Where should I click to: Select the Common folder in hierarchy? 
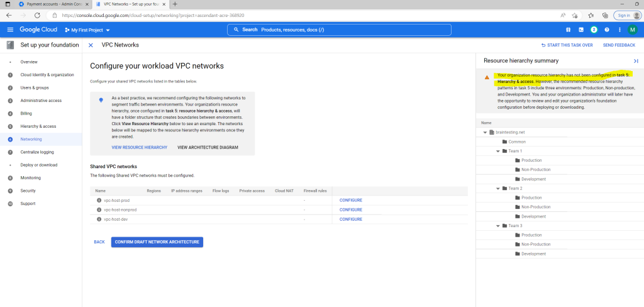coord(514,142)
